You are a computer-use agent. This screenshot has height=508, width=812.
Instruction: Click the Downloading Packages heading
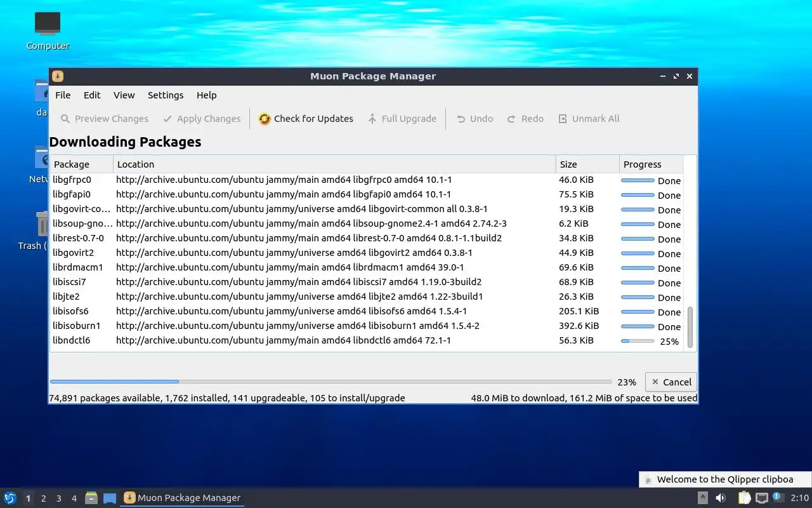125,142
